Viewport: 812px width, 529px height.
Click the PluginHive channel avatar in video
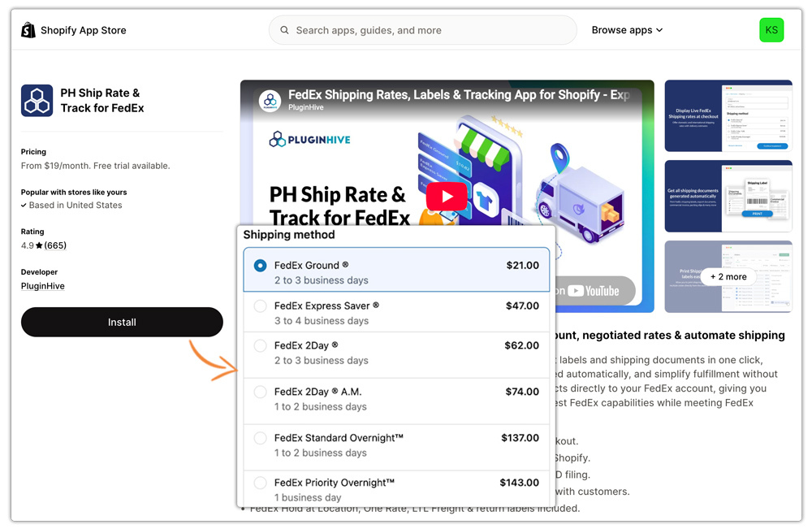pyautogui.click(x=270, y=101)
